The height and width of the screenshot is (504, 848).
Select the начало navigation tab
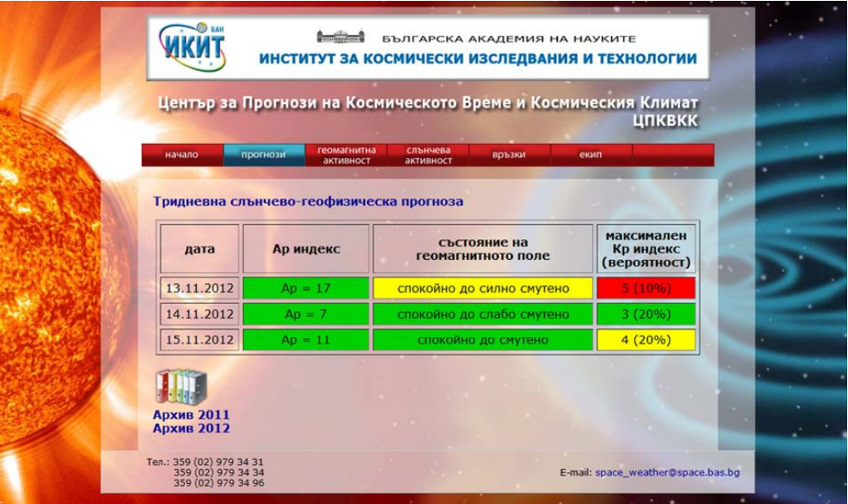point(182,154)
